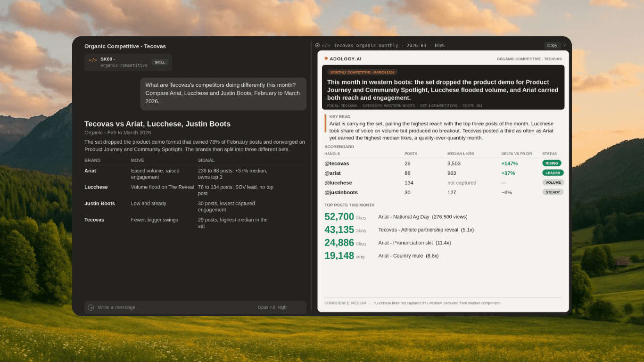The width and height of the screenshot is (644, 362).
Task: Click the code brackets icon beside the artifact title
Action: (x=326, y=46)
